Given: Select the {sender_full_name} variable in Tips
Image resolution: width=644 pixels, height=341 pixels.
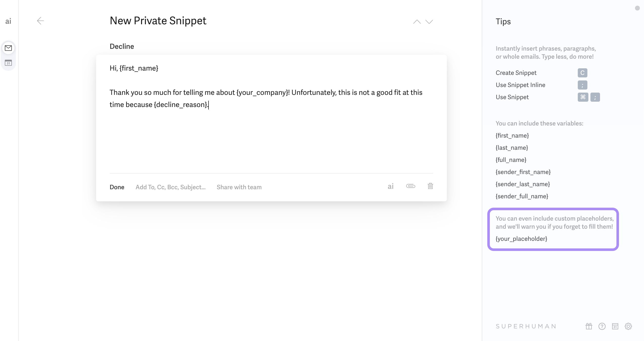Looking at the screenshot, I should pyautogui.click(x=522, y=196).
